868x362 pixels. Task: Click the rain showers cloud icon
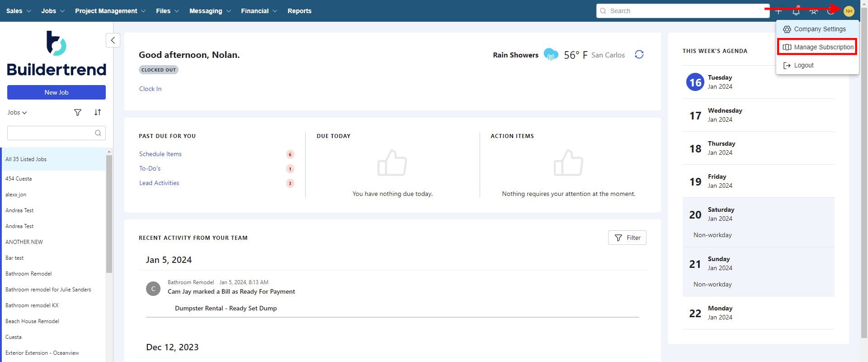[551, 54]
